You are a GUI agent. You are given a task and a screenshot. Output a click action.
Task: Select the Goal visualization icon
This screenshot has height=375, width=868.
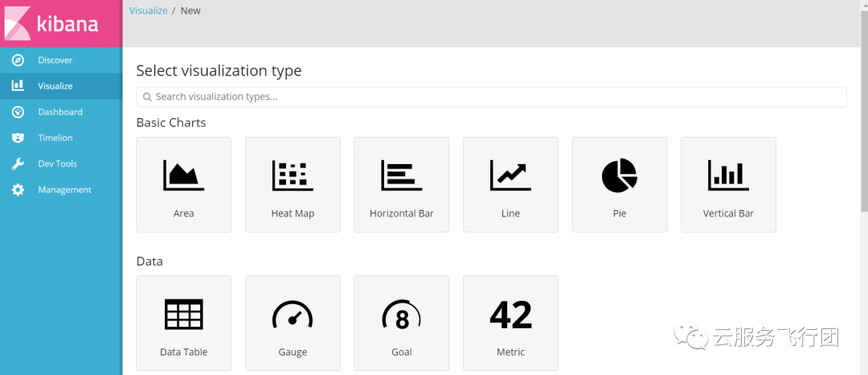(401, 314)
